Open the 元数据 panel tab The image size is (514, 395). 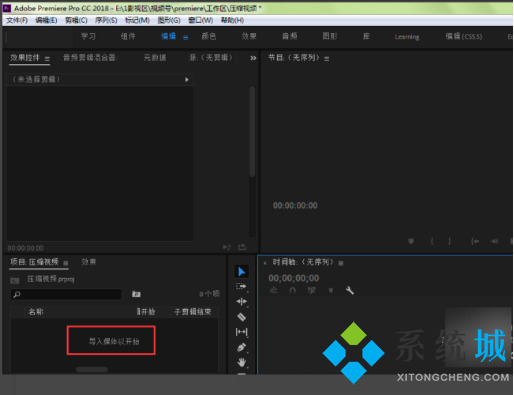pos(155,58)
